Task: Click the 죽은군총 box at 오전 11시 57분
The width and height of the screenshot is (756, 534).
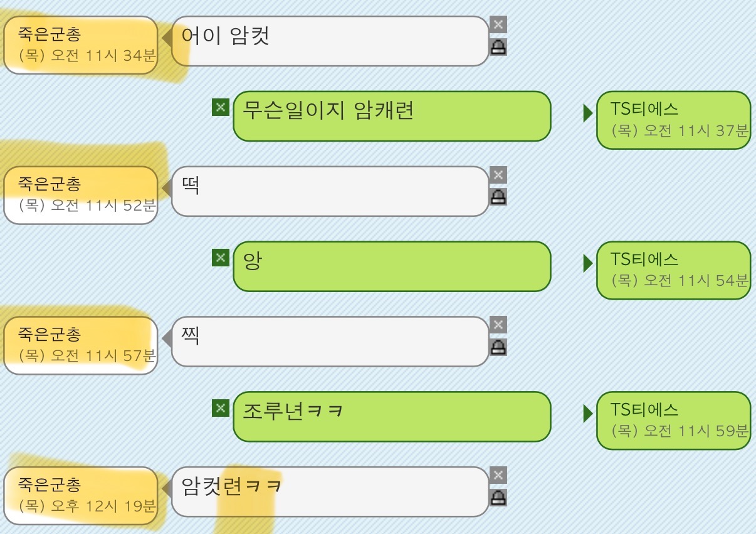Action: 81,345
